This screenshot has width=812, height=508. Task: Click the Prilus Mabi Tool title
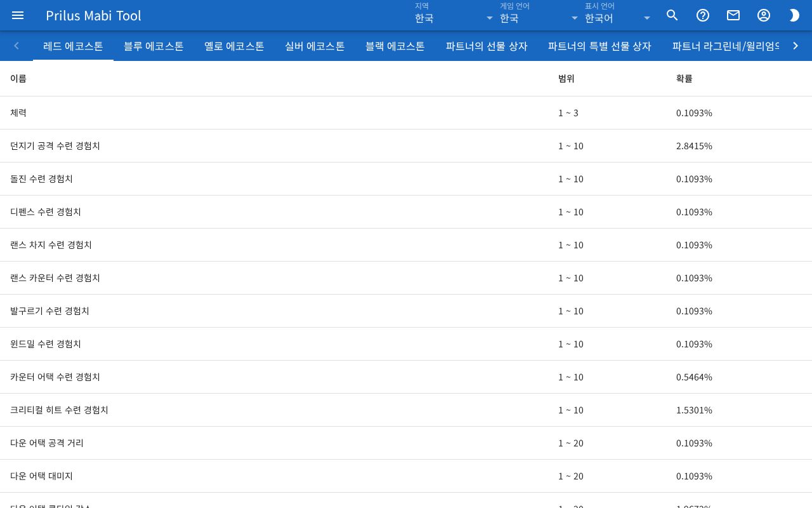pos(93,15)
